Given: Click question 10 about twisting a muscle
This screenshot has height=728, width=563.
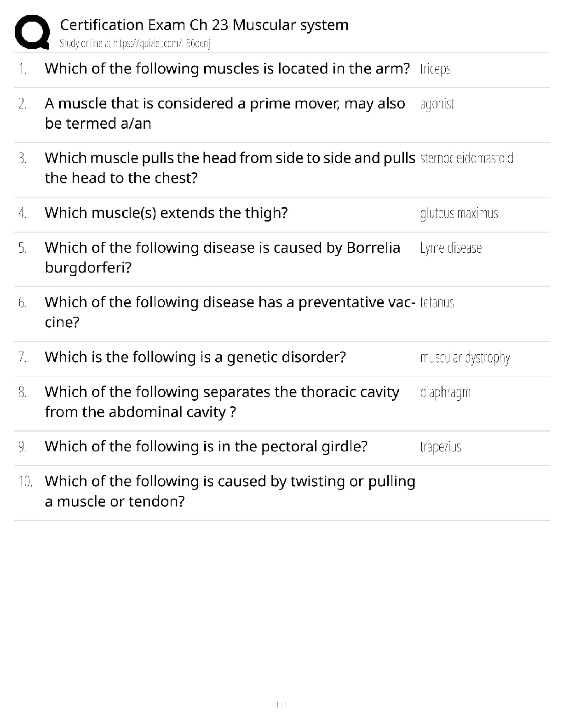Looking at the screenshot, I should [230, 491].
